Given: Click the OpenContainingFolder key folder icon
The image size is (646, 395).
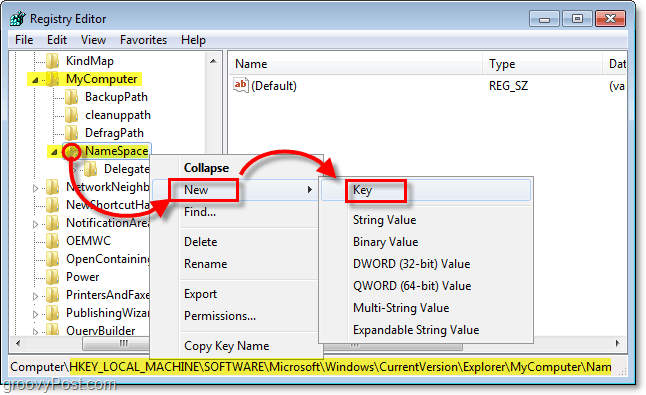Looking at the screenshot, I should click(x=52, y=259).
